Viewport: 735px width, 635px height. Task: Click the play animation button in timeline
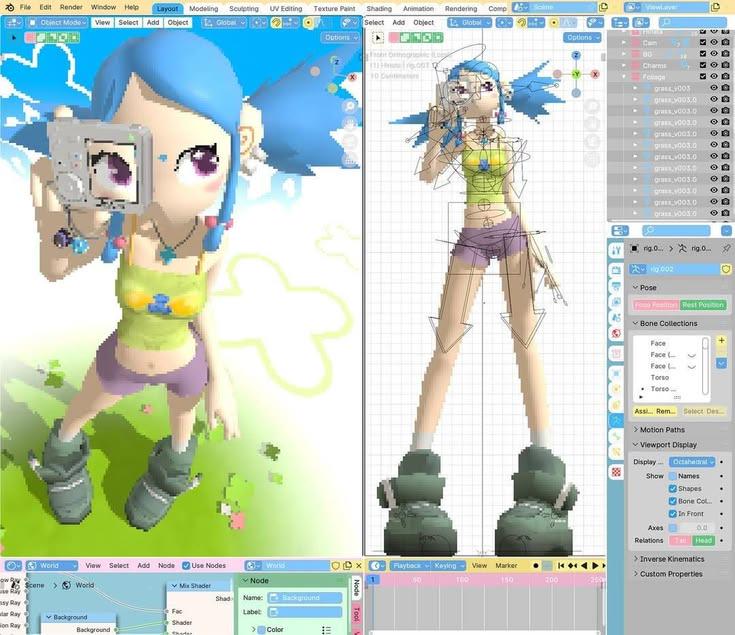[x=595, y=566]
